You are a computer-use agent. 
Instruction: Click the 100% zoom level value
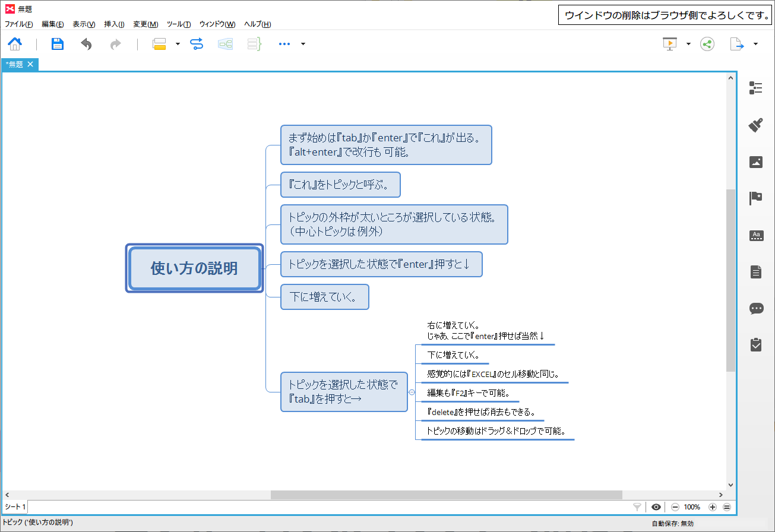tap(692, 507)
